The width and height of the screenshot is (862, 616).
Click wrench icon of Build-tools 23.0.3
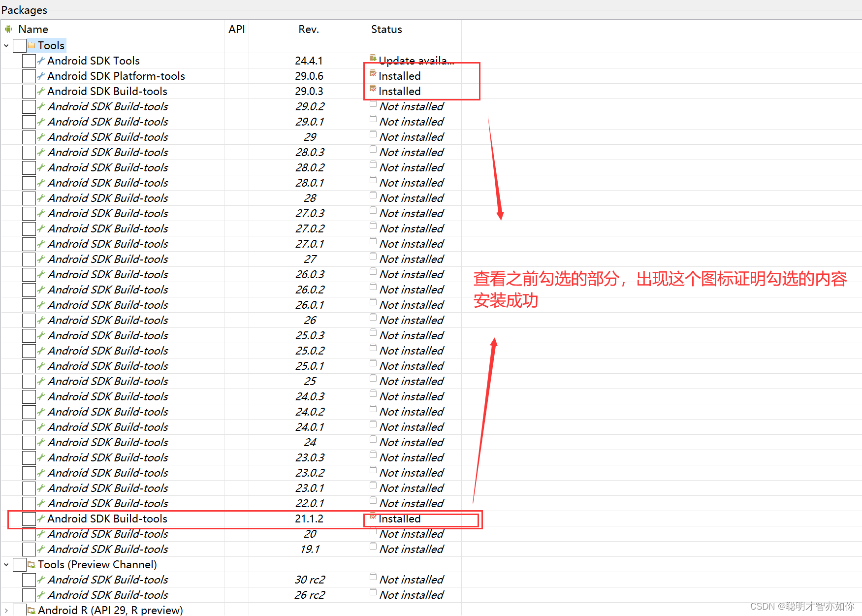click(x=41, y=457)
